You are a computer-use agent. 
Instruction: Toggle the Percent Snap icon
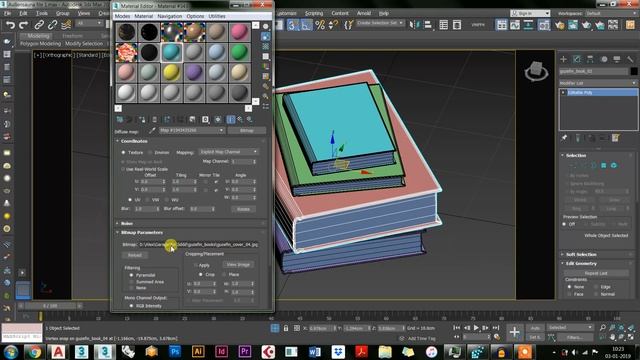pos(320,25)
